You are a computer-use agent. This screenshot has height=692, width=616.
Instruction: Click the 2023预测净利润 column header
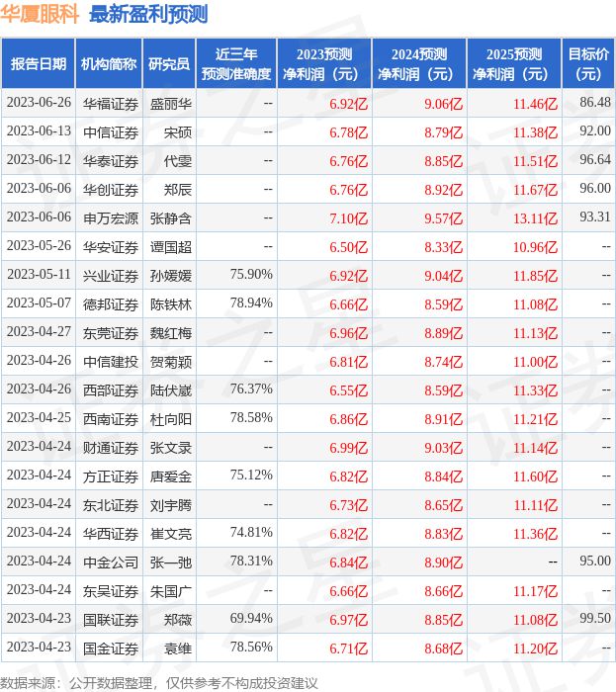coord(324,63)
